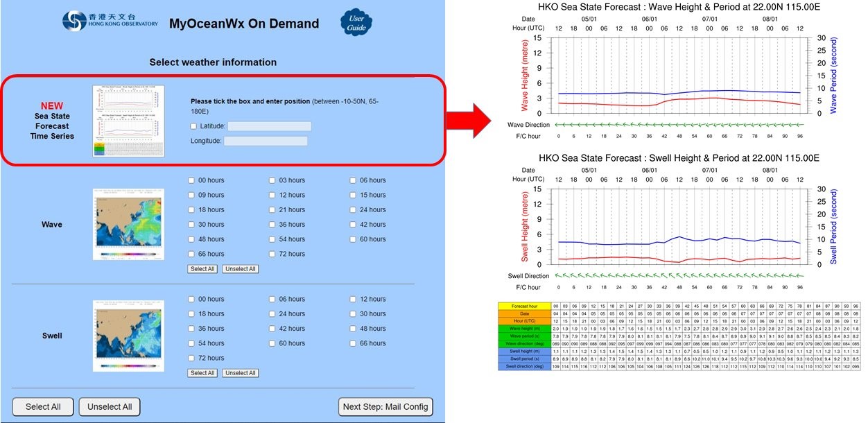This screenshot has height=423, width=868.
Task: Click Select All under Wave section
Action: pyautogui.click(x=202, y=269)
